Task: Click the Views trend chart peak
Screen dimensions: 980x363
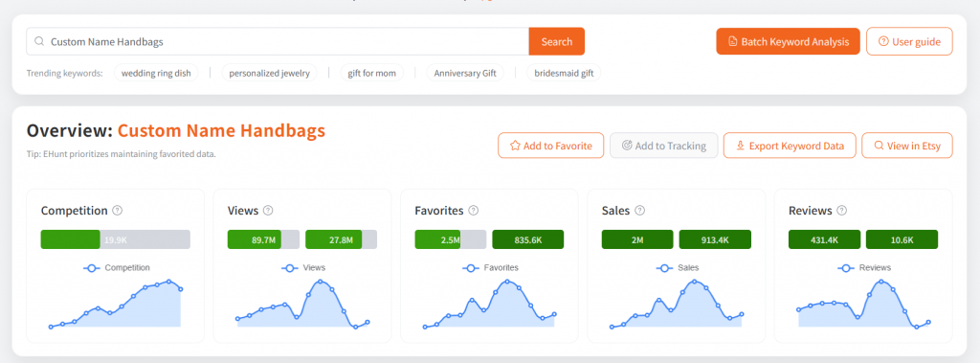Action: pos(320,282)
